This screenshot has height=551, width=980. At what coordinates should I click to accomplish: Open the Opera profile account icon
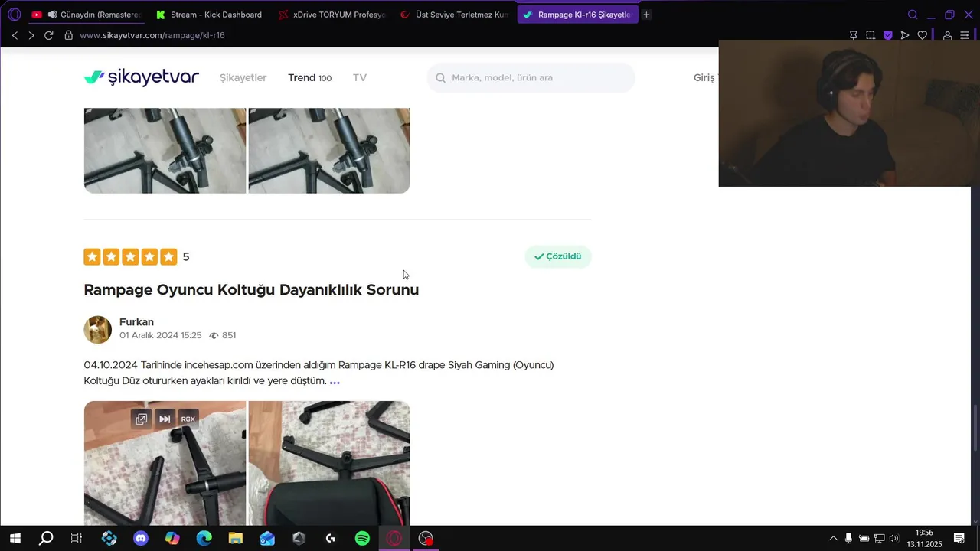[947, 35]
